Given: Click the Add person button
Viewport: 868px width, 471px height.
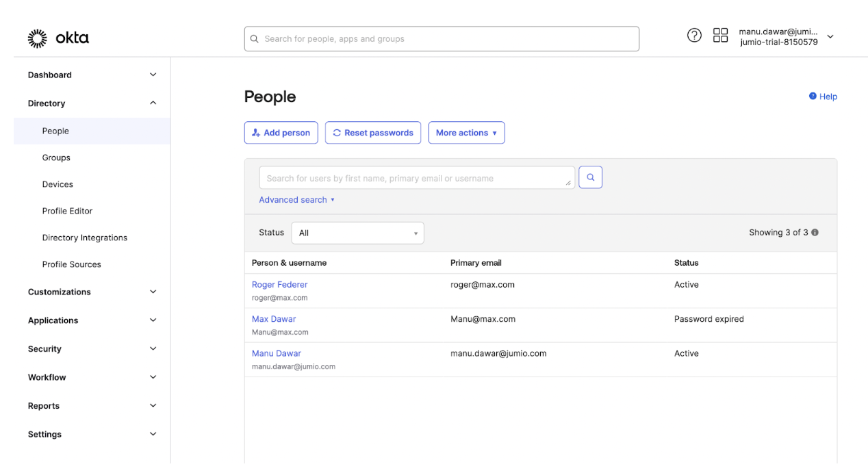Looking at the screenshot, I should click(281, 133).
